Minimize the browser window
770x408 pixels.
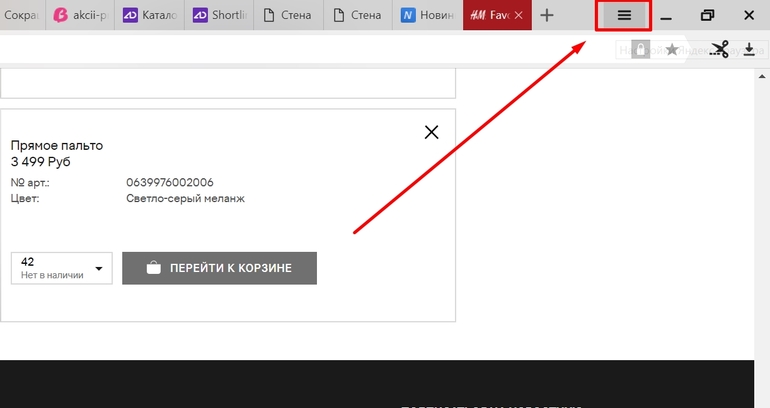click(665, 16)
